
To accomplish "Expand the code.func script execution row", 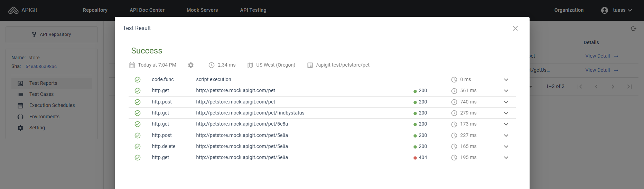I will pos(506,80).
